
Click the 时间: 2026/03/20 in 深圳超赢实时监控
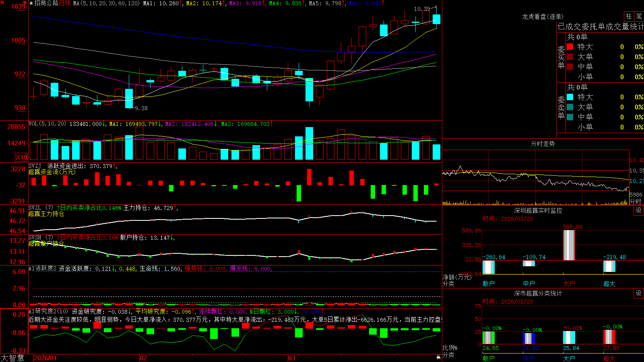(x=508, y=219)
